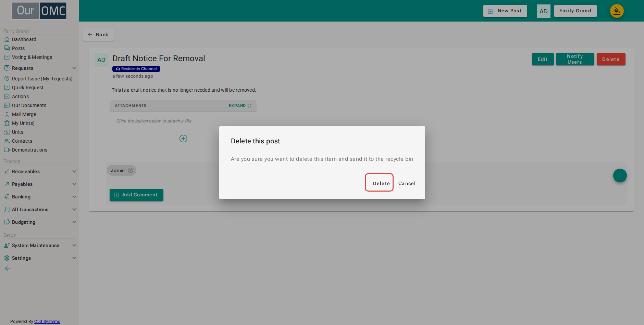The height and width of the screenshot is (325, 644).
Task: Open the green three-dot floating menu
Action: coord(620,175)
